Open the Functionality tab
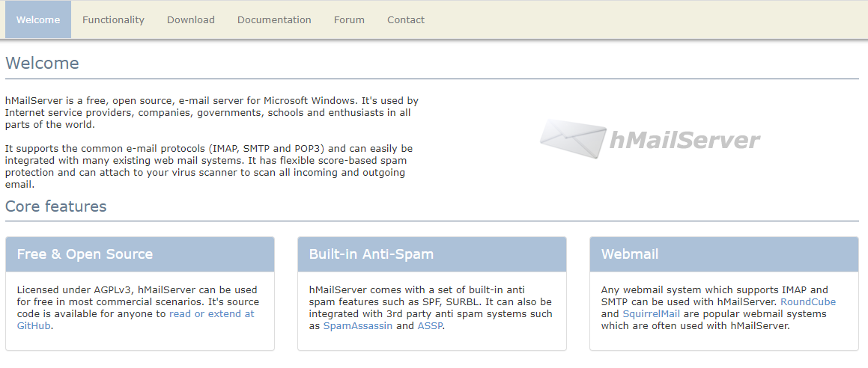This screenshot has height=368, width=868. [x=113, y=20]
